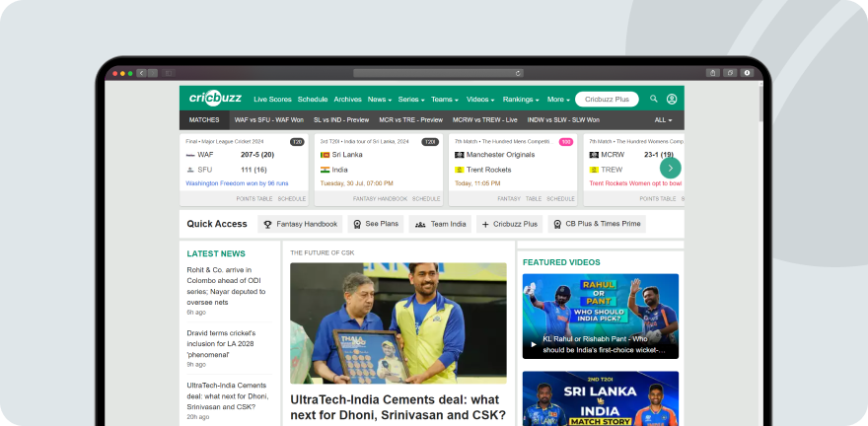
Task: Read Dravid terms cricket's inclusion story
Action: click(221, 343)
